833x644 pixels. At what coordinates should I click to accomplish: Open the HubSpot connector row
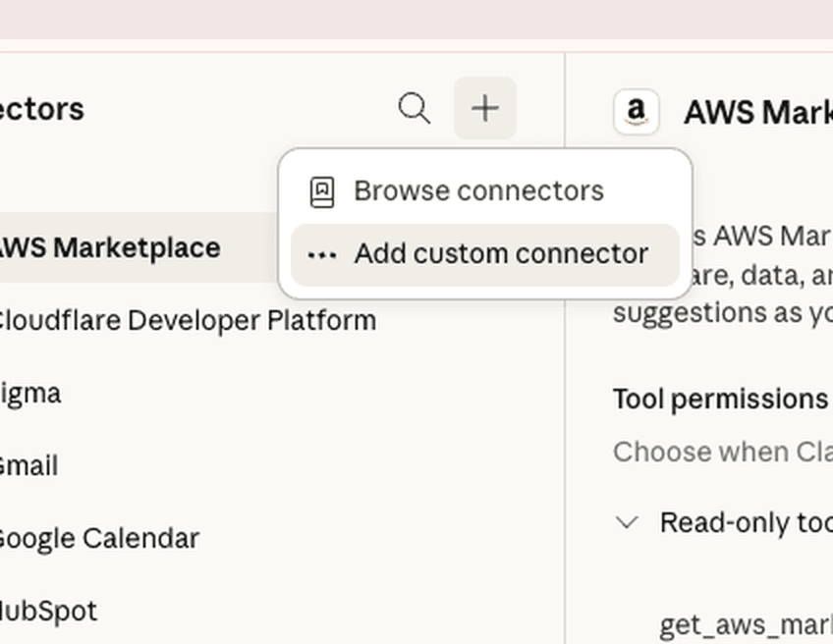(x=48, y=611)
